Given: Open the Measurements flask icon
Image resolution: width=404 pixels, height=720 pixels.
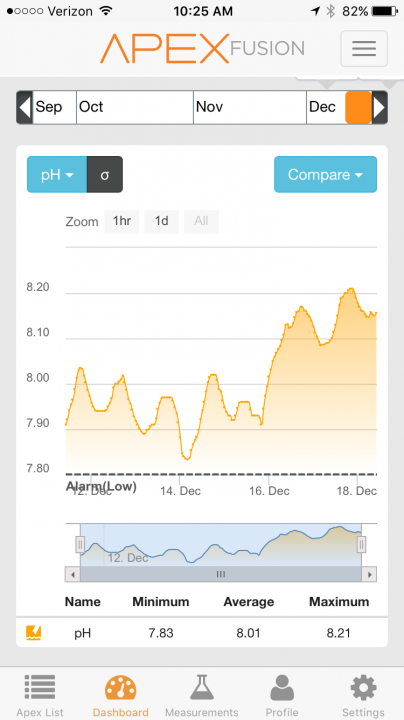Looking at the screenshot, I should point(202,688).
